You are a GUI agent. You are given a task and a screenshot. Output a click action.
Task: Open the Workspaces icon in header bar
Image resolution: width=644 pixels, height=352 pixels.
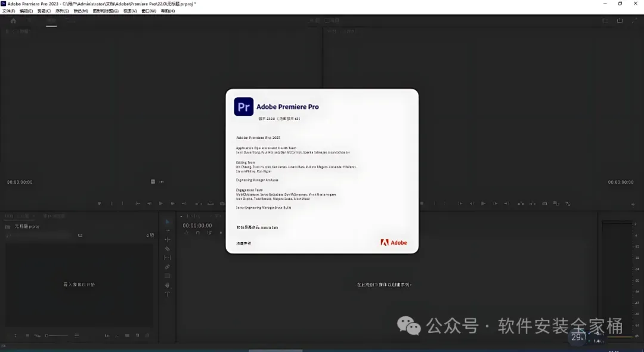click(605, 20)
